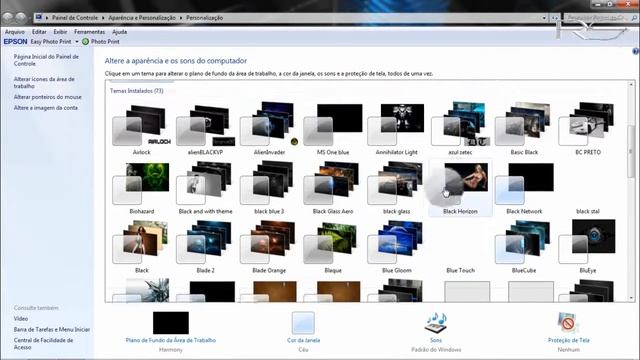This screenshot has width=640, height=360.
Task: Apply the AlienInvader theme
Action: [269, 130]
